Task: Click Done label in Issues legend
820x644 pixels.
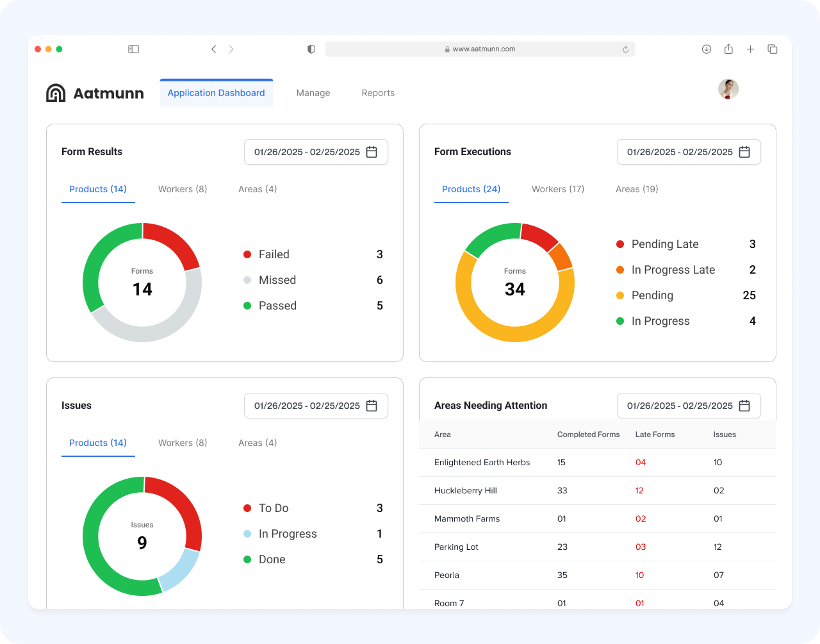Action: [x=272, y=559]
